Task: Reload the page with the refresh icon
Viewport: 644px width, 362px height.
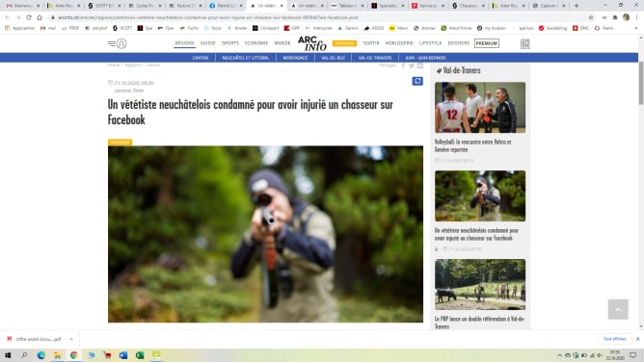Action: click(29, 17)
